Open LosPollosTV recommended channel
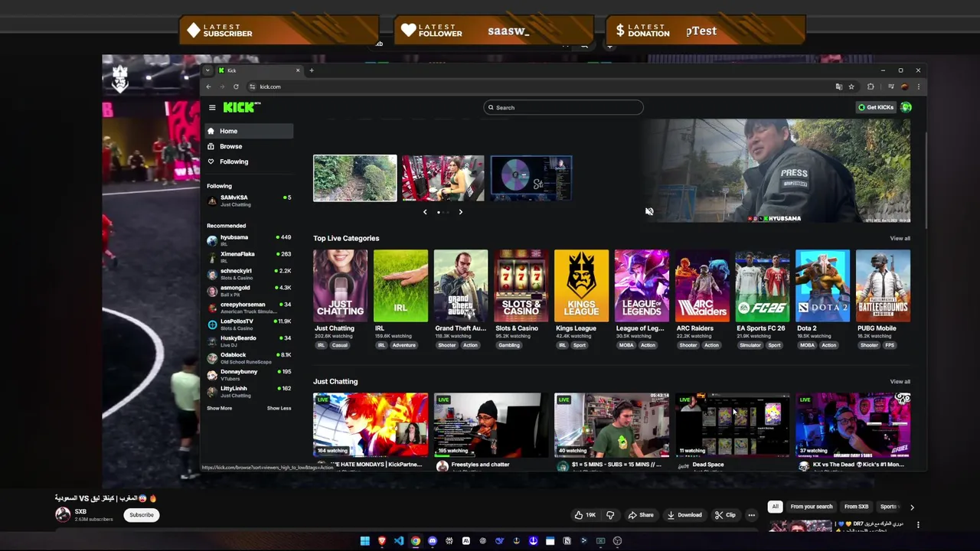The width and height of the screenshot is (980, 551). click(249, 324)
